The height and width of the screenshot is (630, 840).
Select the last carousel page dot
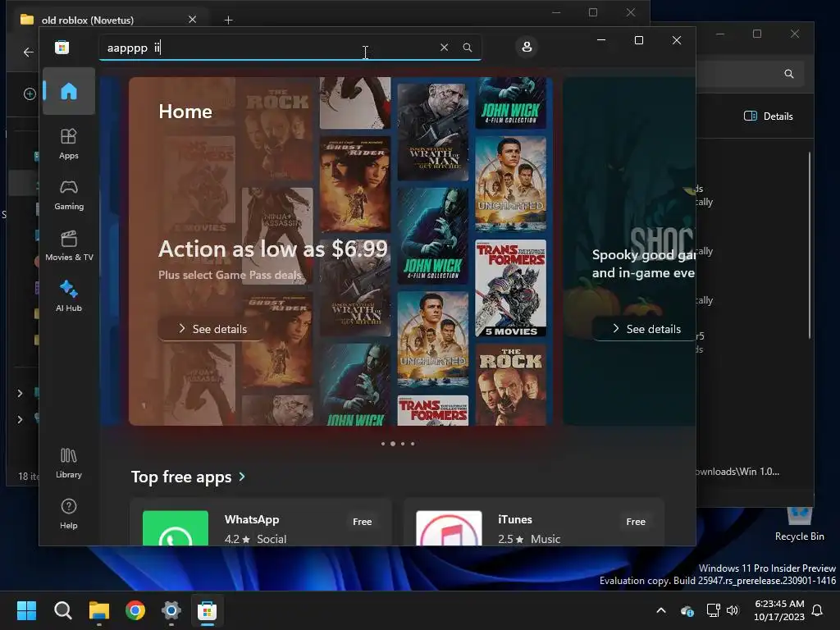pyautogui.click(x=413, y=444)
